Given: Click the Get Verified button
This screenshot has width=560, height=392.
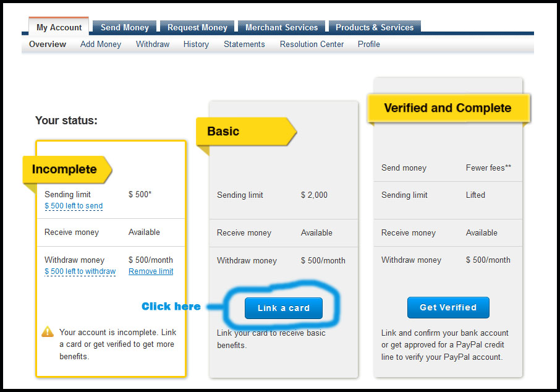Looking at the screenshot, I should point(448,307).
